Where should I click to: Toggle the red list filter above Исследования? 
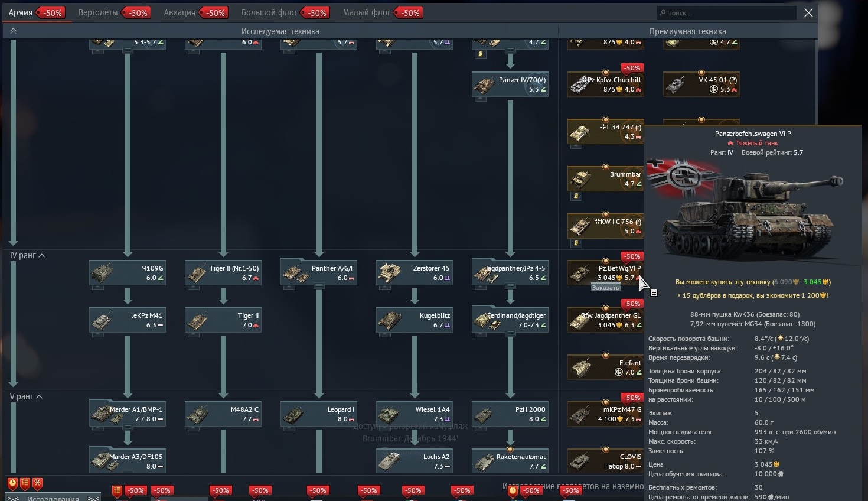[25, 483]
